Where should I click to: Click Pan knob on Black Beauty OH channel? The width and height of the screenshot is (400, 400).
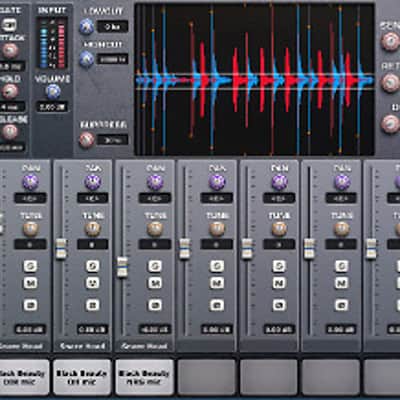(93, 182)
